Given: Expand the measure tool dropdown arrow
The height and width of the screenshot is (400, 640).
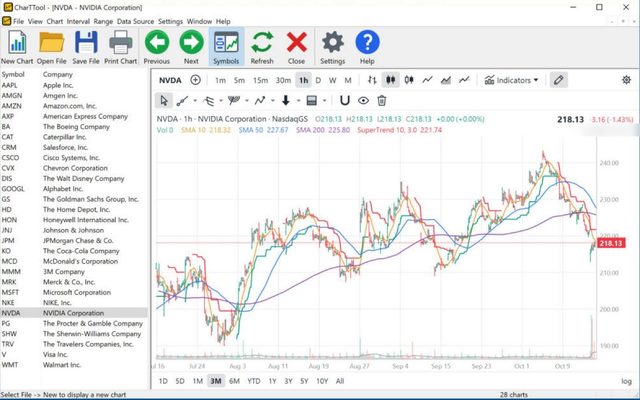Looking at the screenshot, I should point(324,100).
